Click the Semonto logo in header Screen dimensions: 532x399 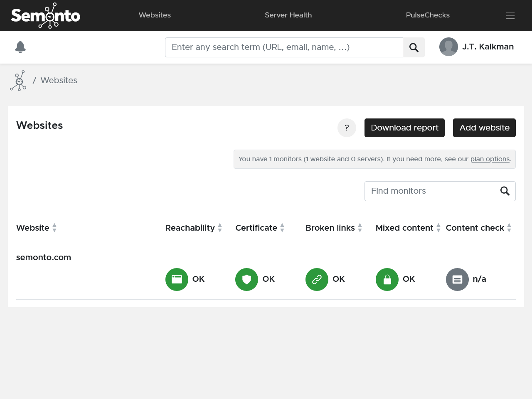[46, 16]
